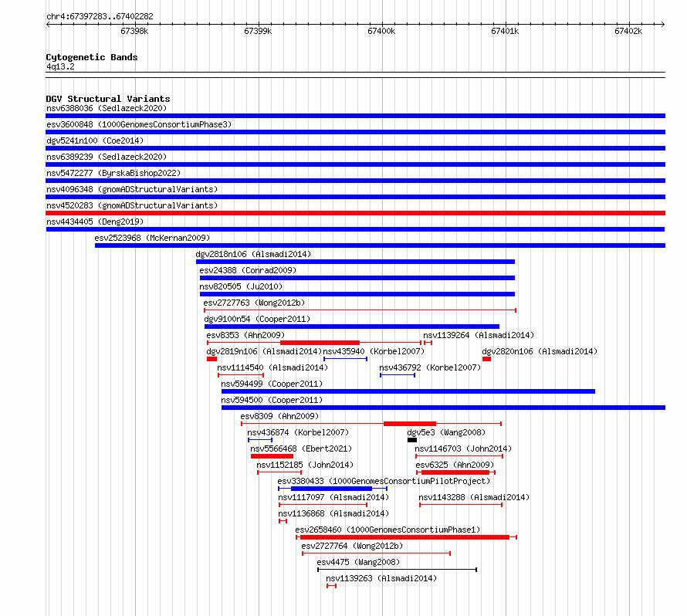Click the small nsv1139264 red glyph
The width and height of the screenshot is (687, 616).
[428, 343]
